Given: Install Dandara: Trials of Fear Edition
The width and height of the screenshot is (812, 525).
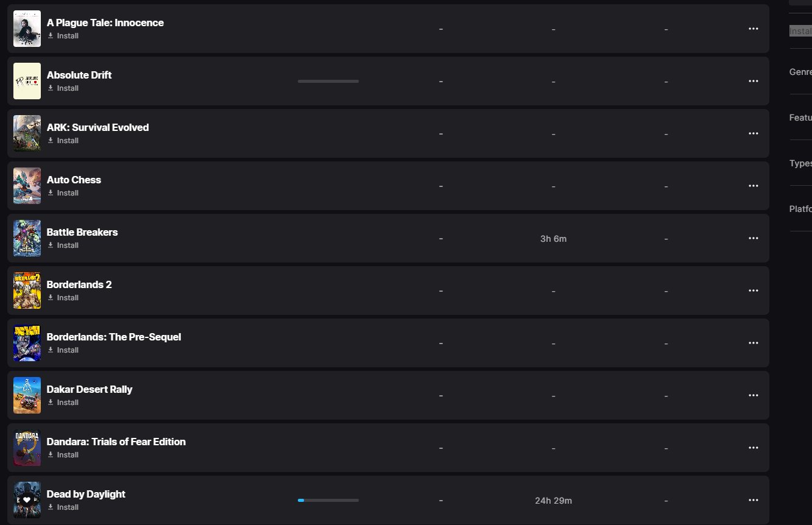Looking at the screenshot, I should tap(67, 455).
